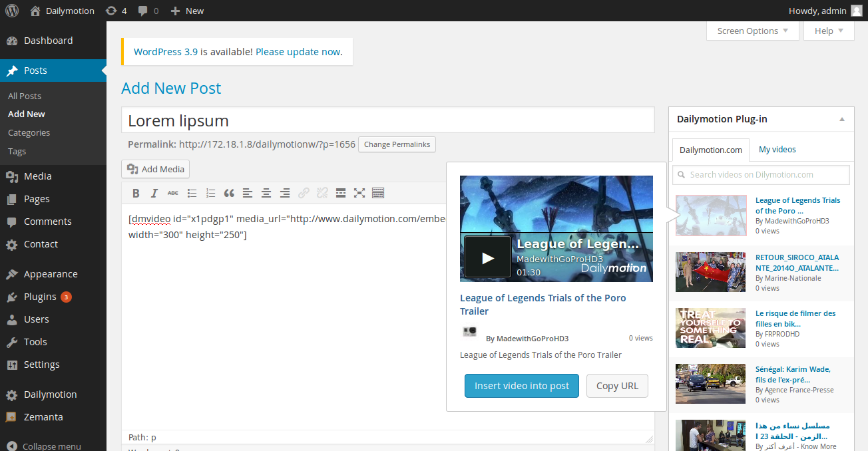
Task: Click the admin avatar at top right
Action: pos(856,11)
